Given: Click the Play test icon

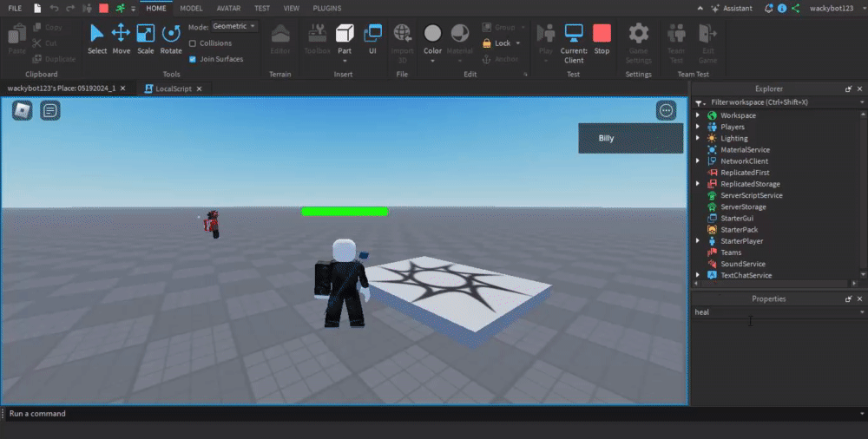Looking at the screenshot, I should pyautogui.click(x=546, y=33).
